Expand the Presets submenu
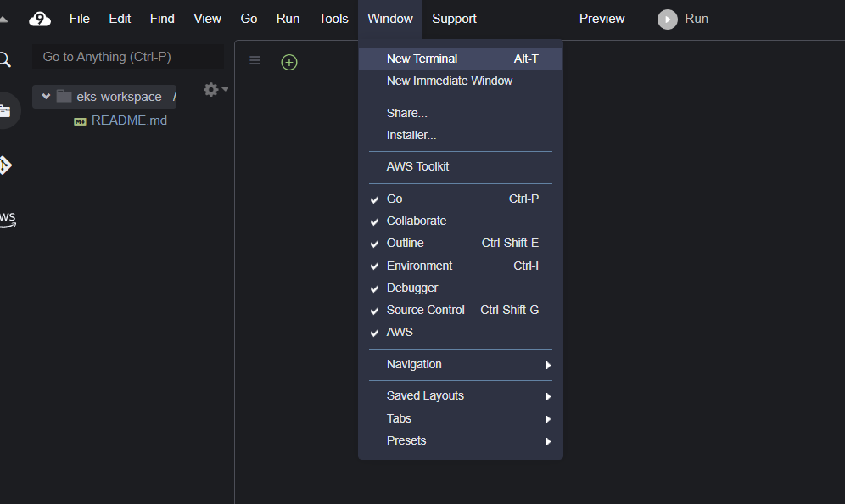This screenshot has height=504, width=845. tap(460, 440)
